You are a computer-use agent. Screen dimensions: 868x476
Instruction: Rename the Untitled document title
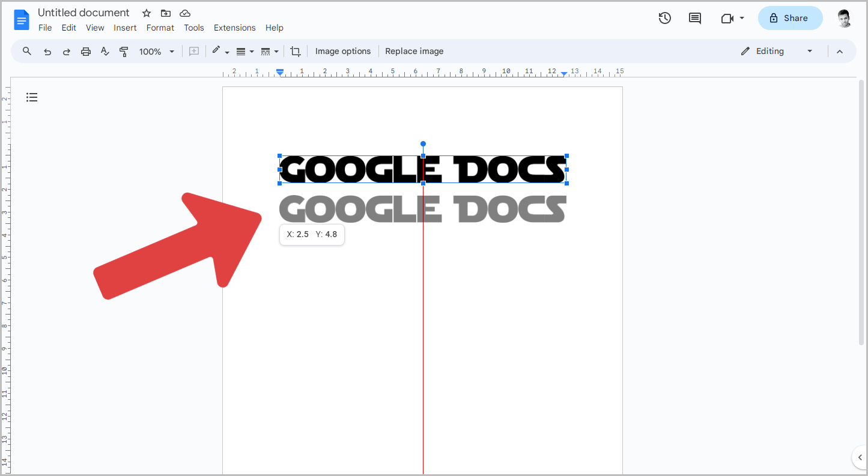click(x=83, y=13)
